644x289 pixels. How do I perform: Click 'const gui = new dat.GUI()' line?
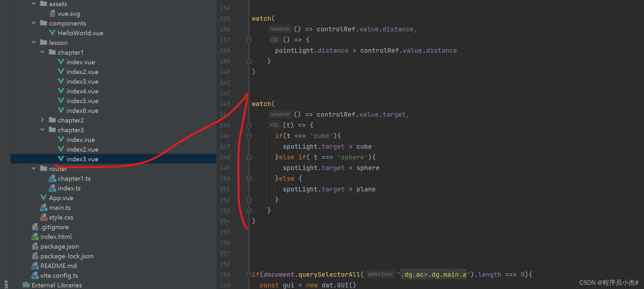308,285
